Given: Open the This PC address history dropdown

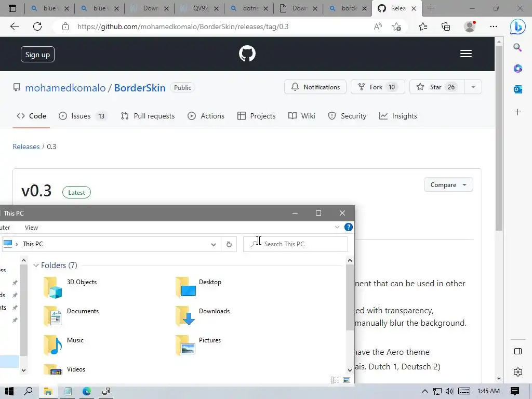Looking at the screenshot, I should 214,244.
